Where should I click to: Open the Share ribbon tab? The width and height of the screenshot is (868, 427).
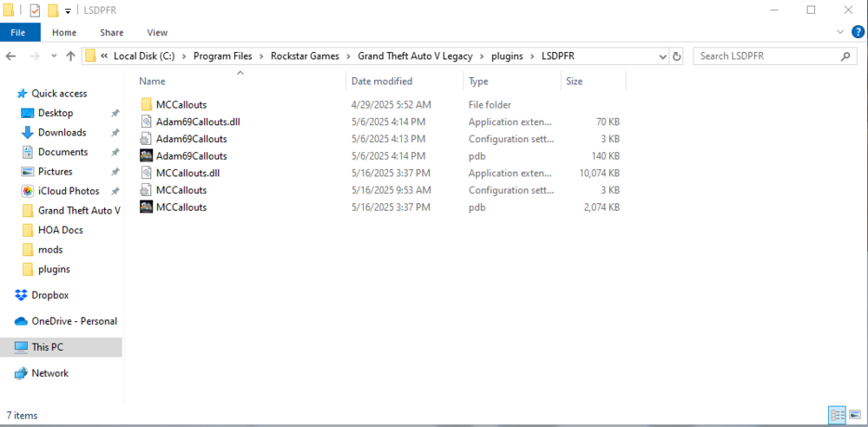[112, 33]
